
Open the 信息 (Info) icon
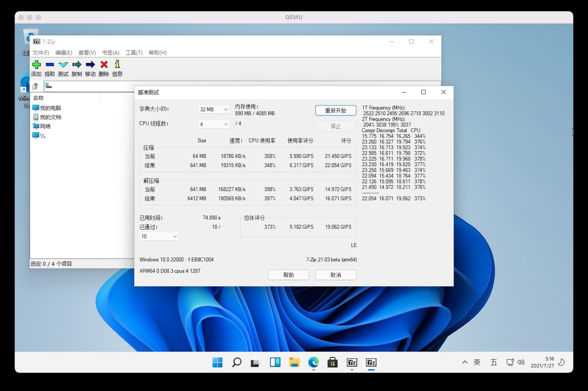(x=117, y=68)
